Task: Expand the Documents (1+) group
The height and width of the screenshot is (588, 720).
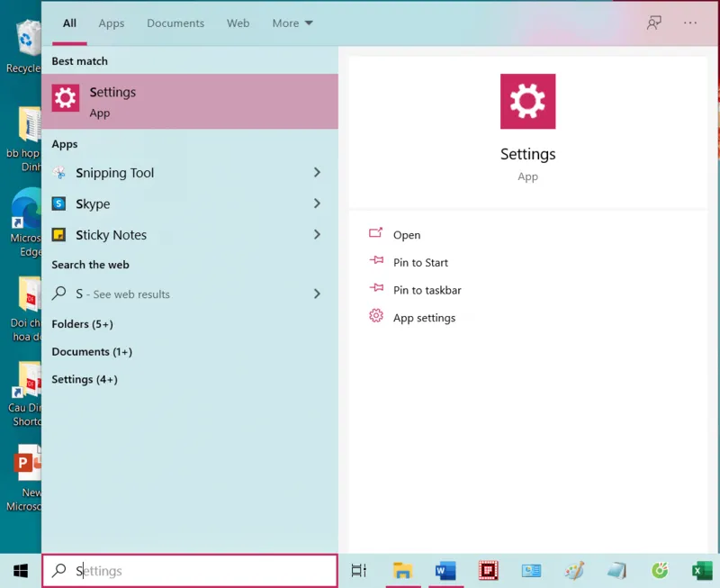Action: click(92, 351)
